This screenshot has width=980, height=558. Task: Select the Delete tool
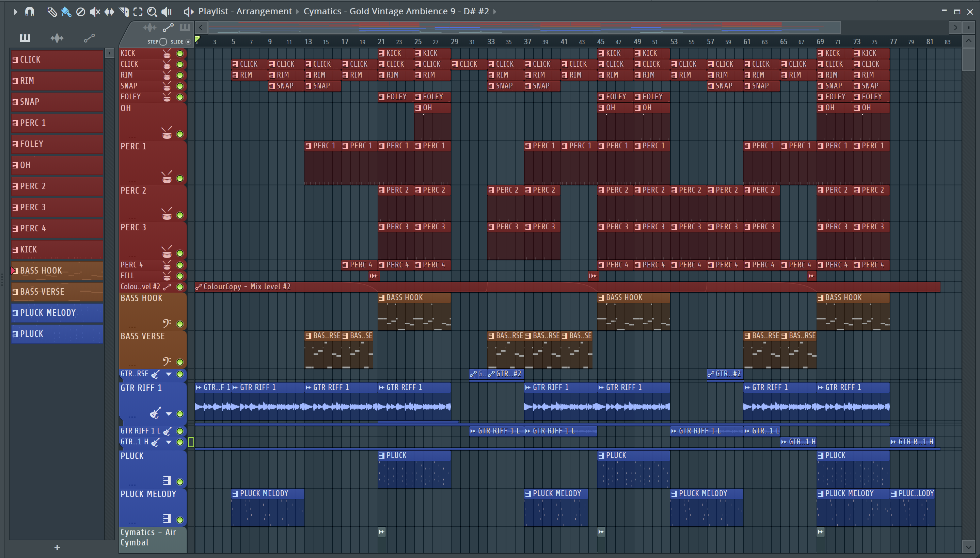pos(81,12)
